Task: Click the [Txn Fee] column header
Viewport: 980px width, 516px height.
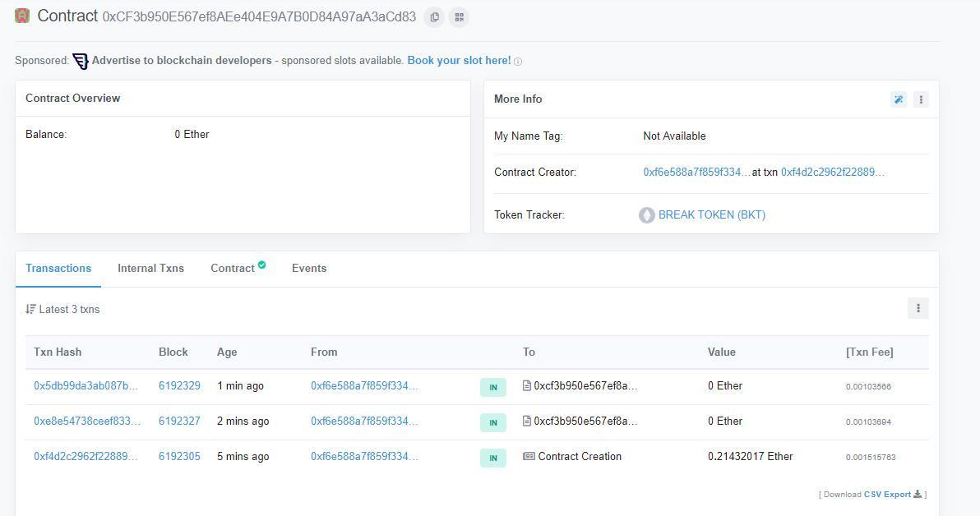Action: tap(869, 352)
